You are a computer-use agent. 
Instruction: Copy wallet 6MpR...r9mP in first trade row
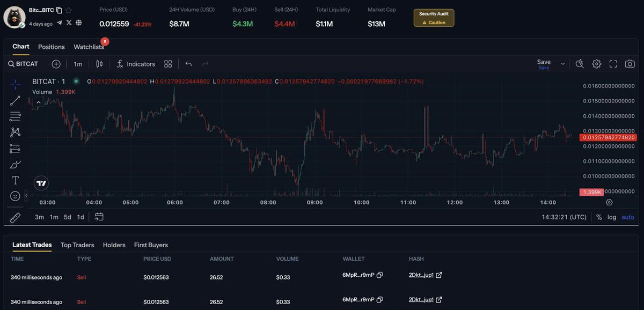pos(379,275)
